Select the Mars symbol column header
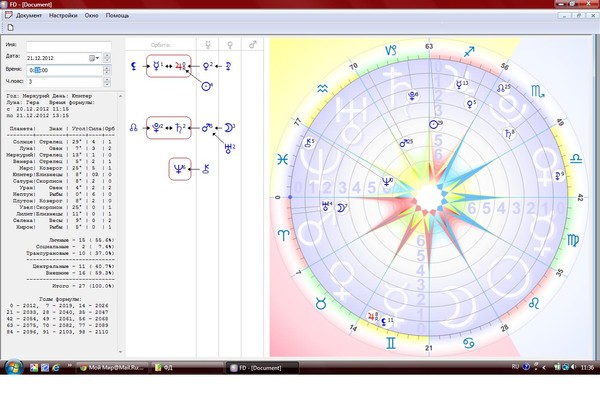Screen dimensions: 600x399 pyautogui.click(x=253, y=45)
